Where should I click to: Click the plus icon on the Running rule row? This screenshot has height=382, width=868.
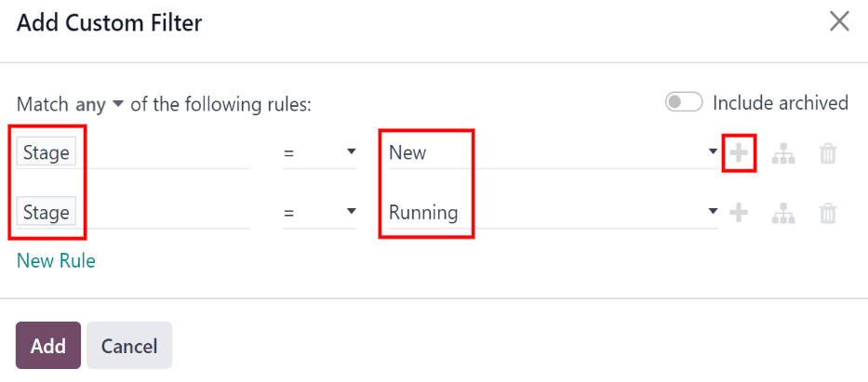coord(739,213)
